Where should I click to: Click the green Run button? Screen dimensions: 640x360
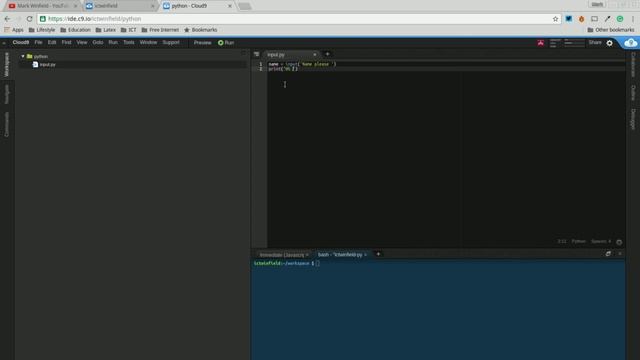(226, 42)
